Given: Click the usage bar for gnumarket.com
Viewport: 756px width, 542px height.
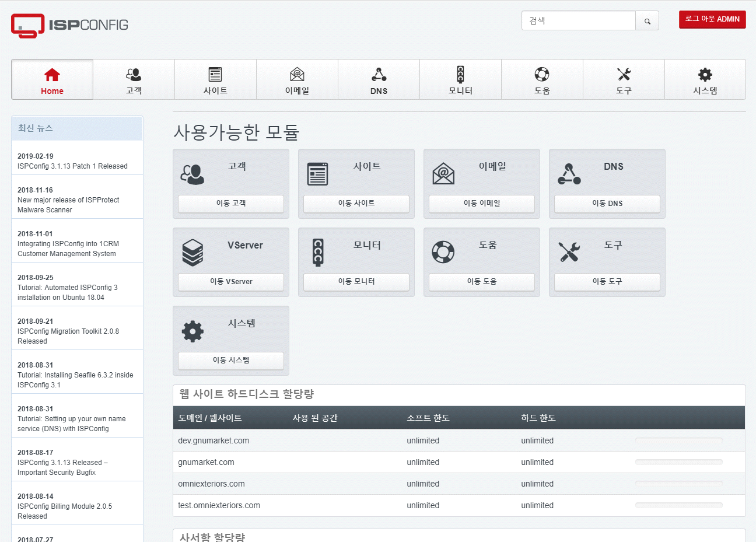Looking at the screenshot, I should tap(678, 462).
